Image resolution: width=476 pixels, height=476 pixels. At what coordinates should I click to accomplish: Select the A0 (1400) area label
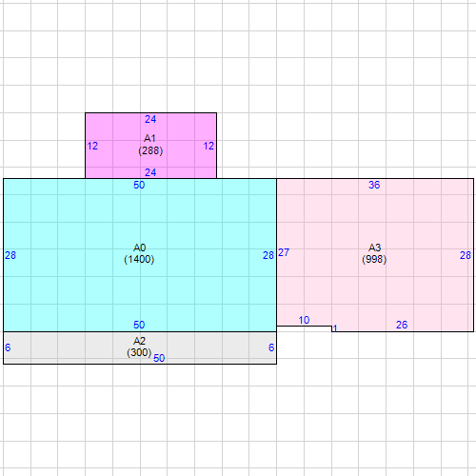click(x=139, y=253)
